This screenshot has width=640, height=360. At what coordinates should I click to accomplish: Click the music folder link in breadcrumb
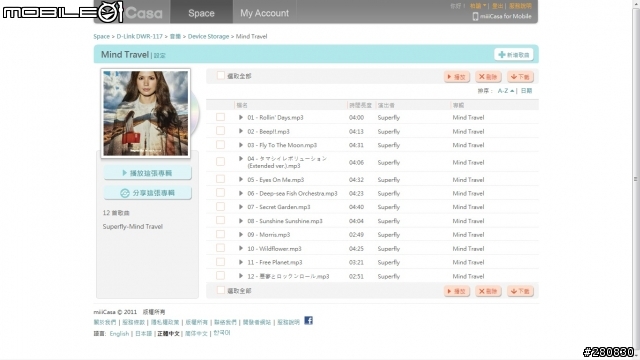pos(175,36)
